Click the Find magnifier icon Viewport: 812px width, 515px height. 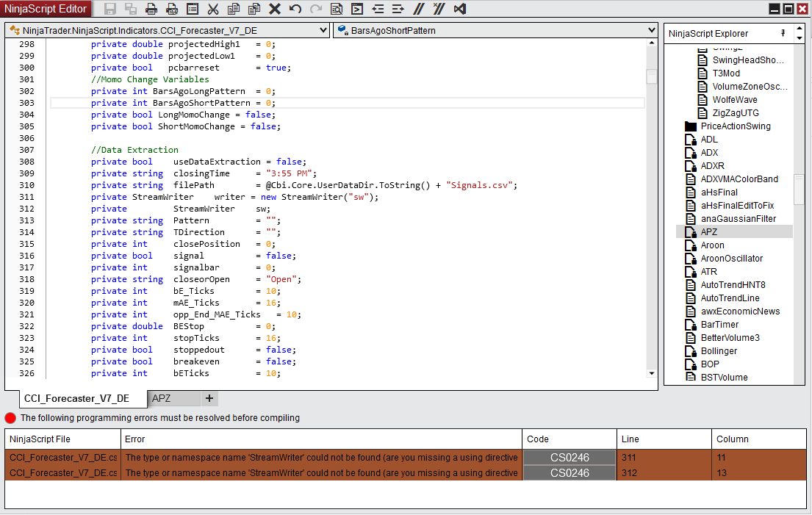tap(337, 10)
